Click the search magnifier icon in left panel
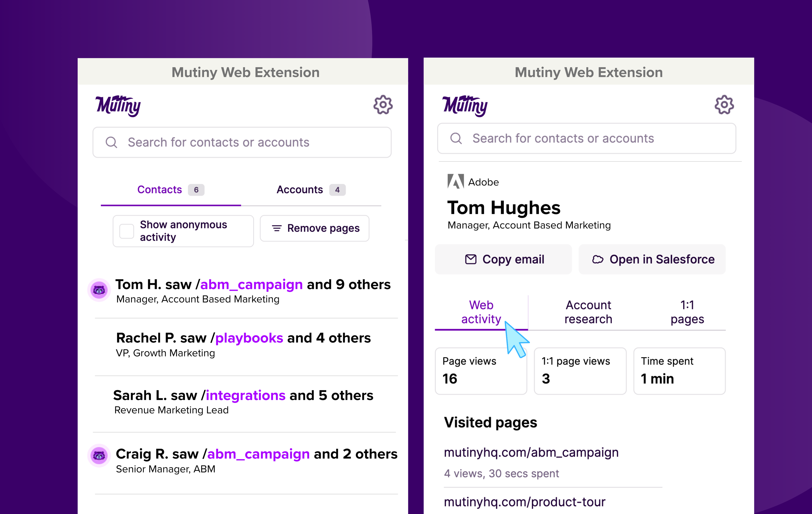The height and width of the screenshot is (514, 812). pyautogui.click(x=111, y=142)
